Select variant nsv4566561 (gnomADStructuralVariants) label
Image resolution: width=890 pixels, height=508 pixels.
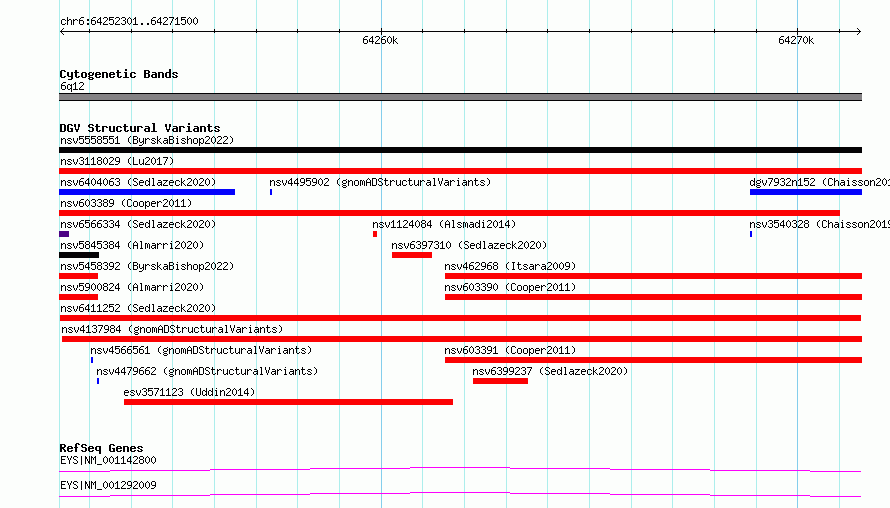point(201,350)
